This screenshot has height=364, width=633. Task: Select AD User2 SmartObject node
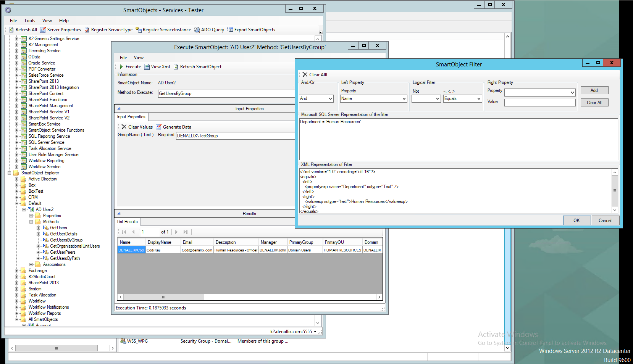point(45,209)
